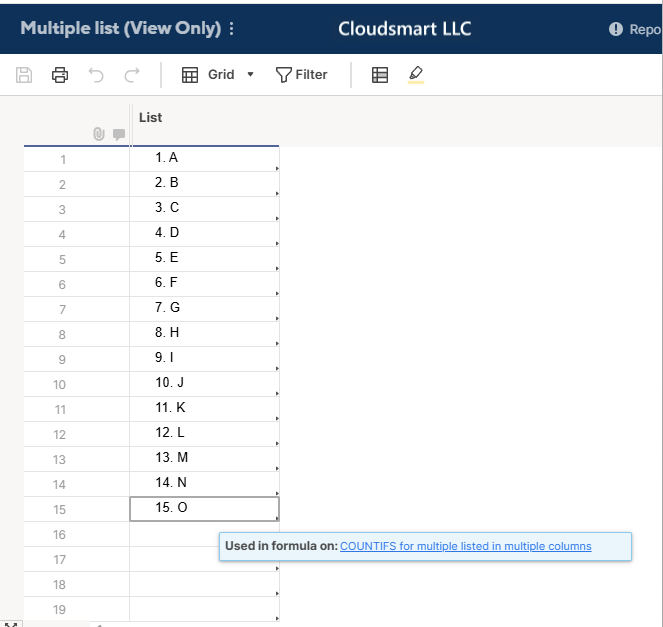Click empty List cell in row 19
The image size is (663, 627).
(x=204, y=609)
